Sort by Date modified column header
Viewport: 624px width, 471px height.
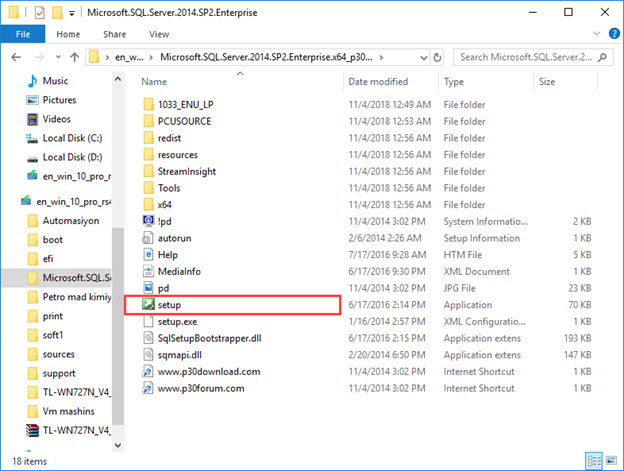(x=378, y=82)
